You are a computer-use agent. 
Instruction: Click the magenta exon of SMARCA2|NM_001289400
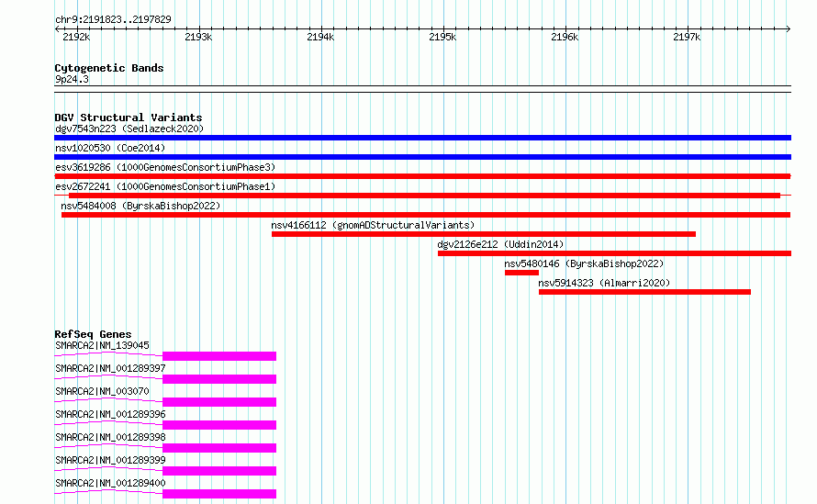(x=219, y=494)
